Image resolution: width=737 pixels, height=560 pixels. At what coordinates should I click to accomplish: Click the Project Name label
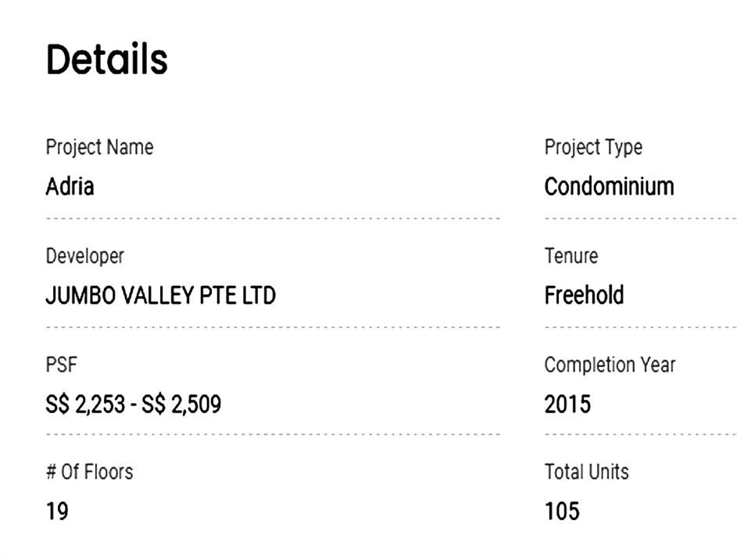99,147
